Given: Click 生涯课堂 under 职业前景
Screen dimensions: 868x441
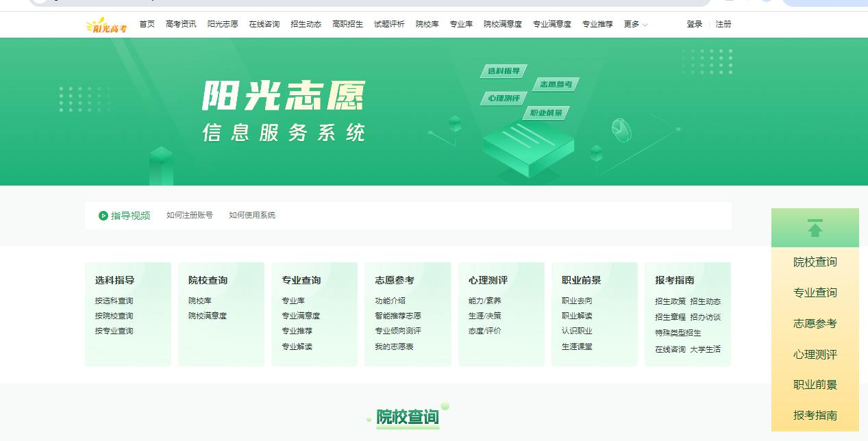Looking at the screenshot, I should (577, 346).
